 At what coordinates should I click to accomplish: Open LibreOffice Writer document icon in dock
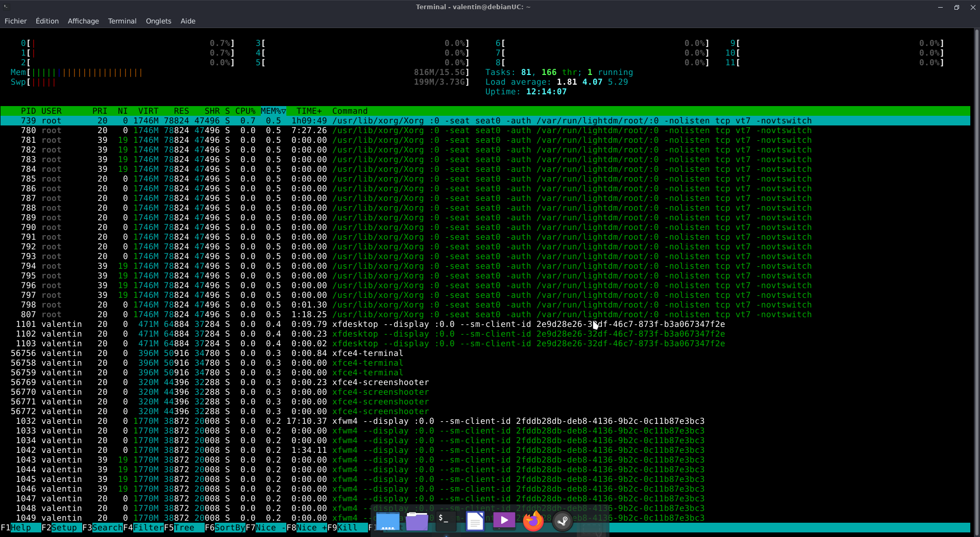(x=475, y=521)
